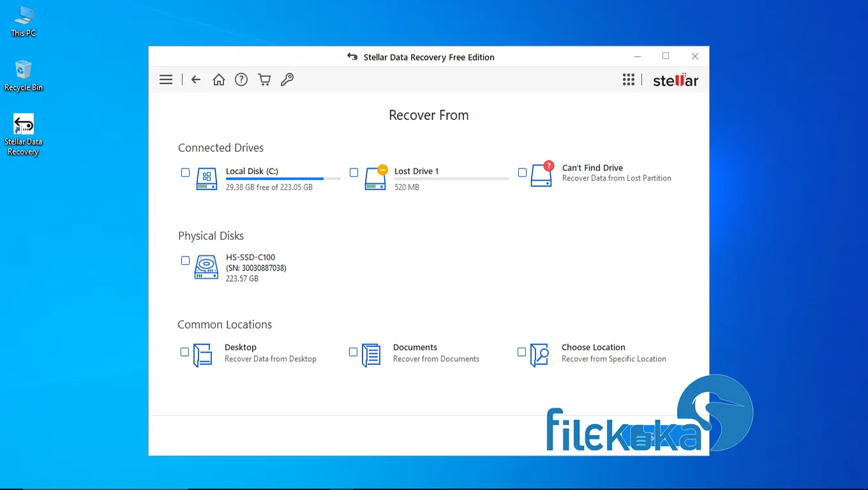Maximize the Stellar Data Recovery window

click(x=666, y=56)
